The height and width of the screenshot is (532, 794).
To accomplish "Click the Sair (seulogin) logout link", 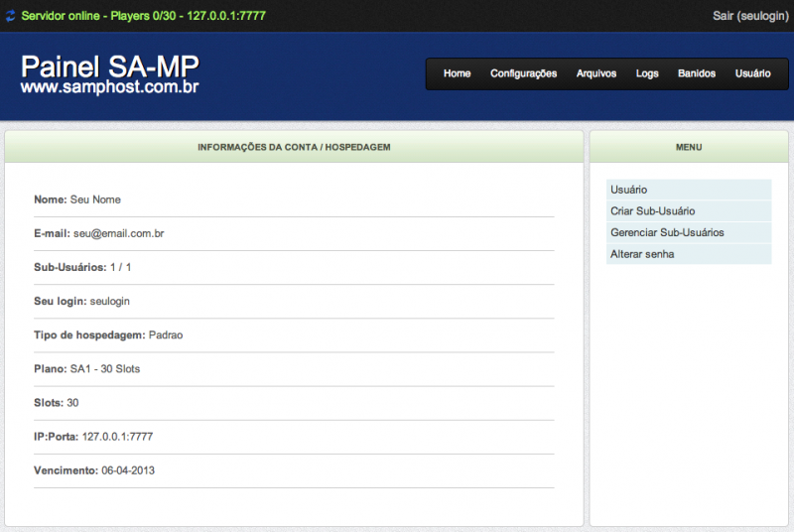I will pos(750,16).
